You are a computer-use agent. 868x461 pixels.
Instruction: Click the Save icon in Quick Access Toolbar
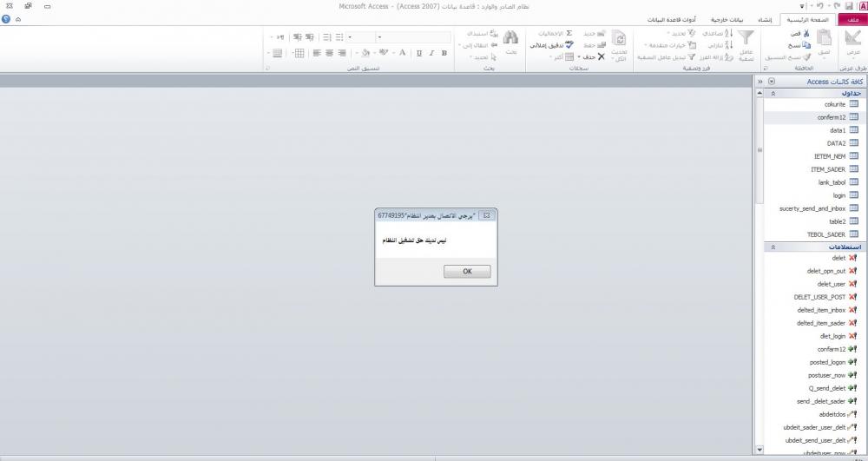[849, 6]
